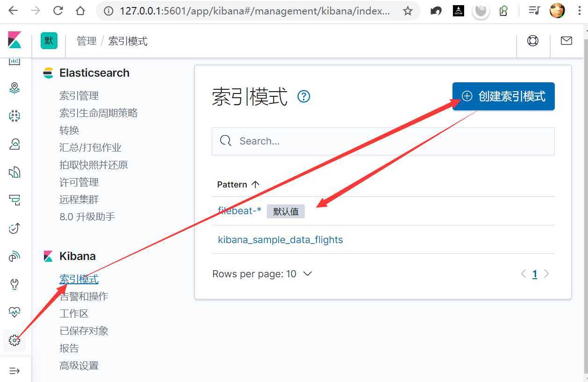Open the filebeat-* index pattern
The width and height of the screenshot is (588, 382).
click(x=240, y=211)
